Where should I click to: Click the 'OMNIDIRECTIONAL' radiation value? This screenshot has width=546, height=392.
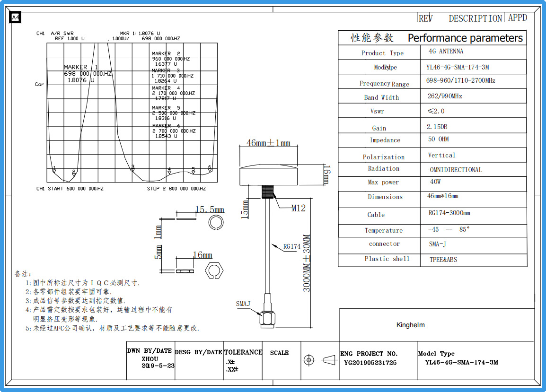point(456,170)
